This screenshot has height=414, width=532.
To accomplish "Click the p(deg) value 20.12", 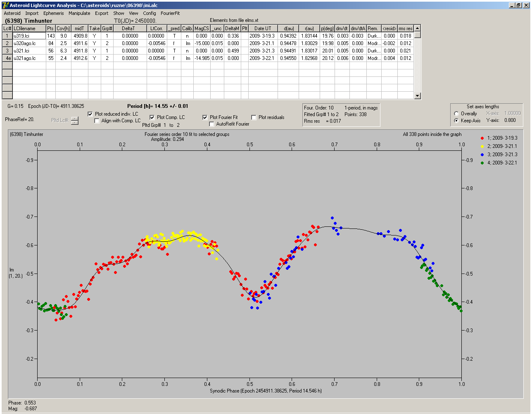I will pos(327,58).
